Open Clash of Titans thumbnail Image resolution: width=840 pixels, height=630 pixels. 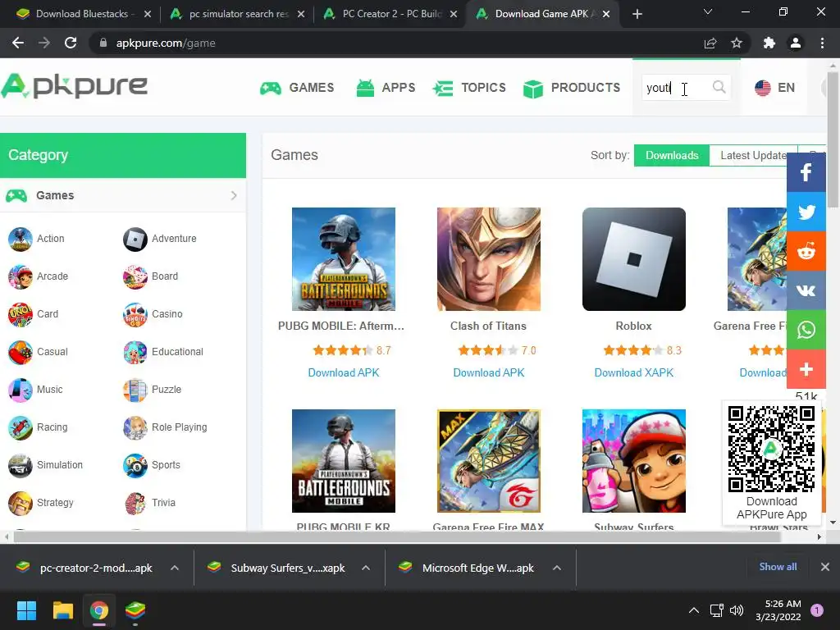(x=489, y=259)
